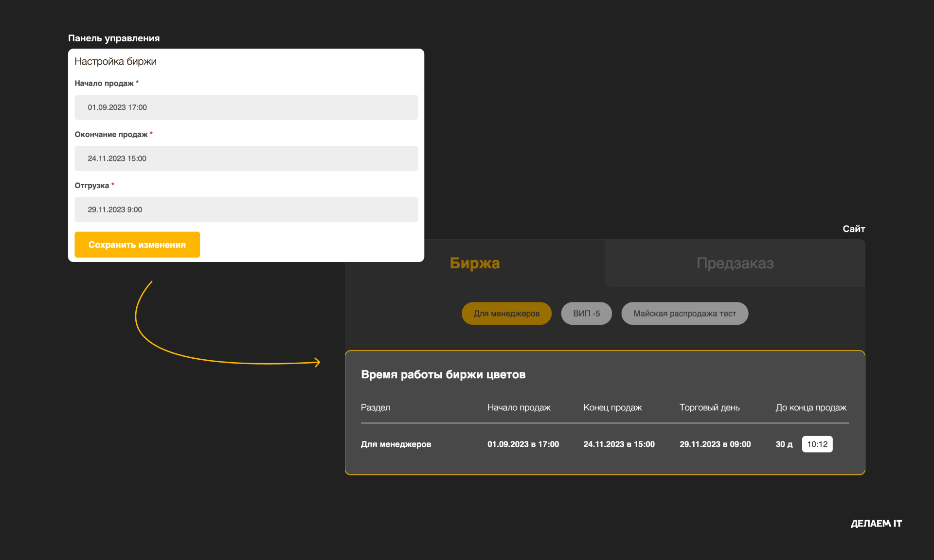Viewport: 934px width, 560px height.
Task: Click the 30 д remaining days value
Action: tap(784, 444)
